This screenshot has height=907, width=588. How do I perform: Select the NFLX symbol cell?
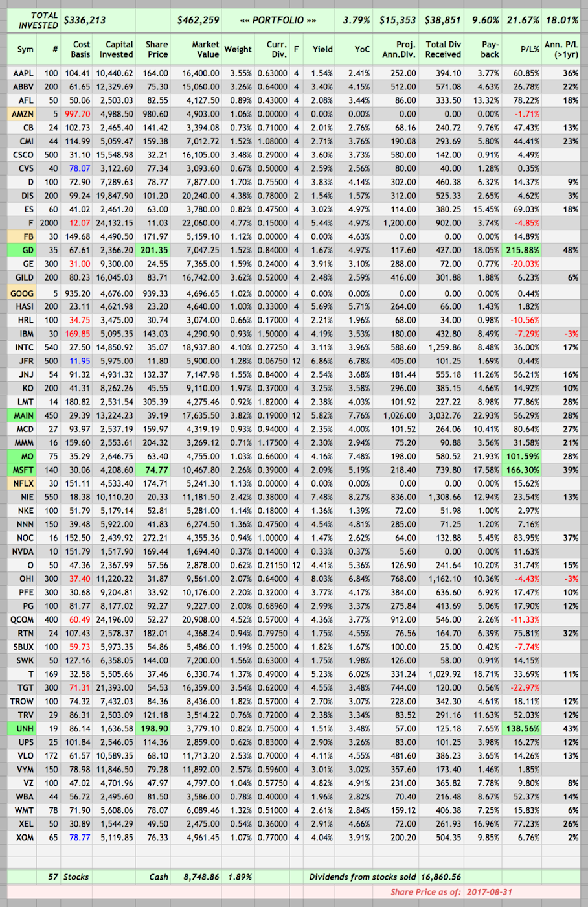23,483
